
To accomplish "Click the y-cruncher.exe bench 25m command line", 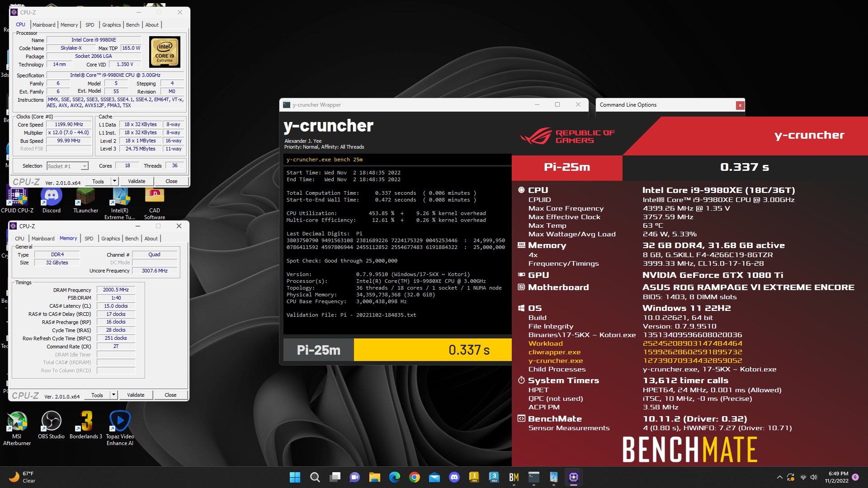I will (325, 160).
